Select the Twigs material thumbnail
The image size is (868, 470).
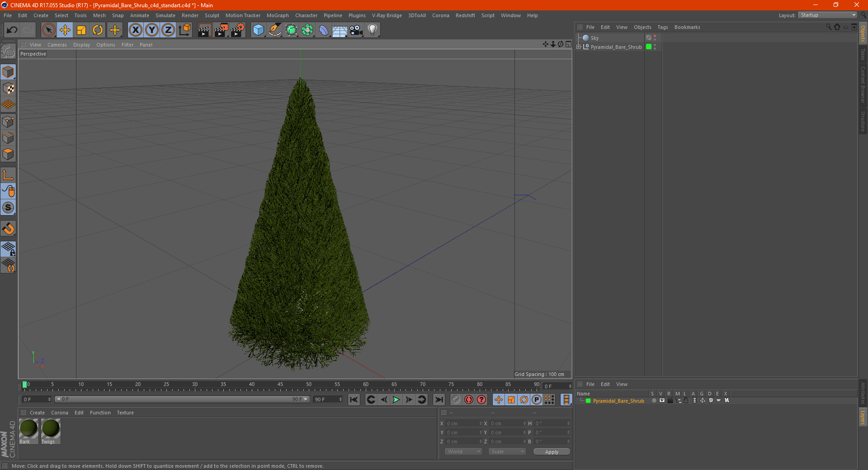tap(51, 431)
